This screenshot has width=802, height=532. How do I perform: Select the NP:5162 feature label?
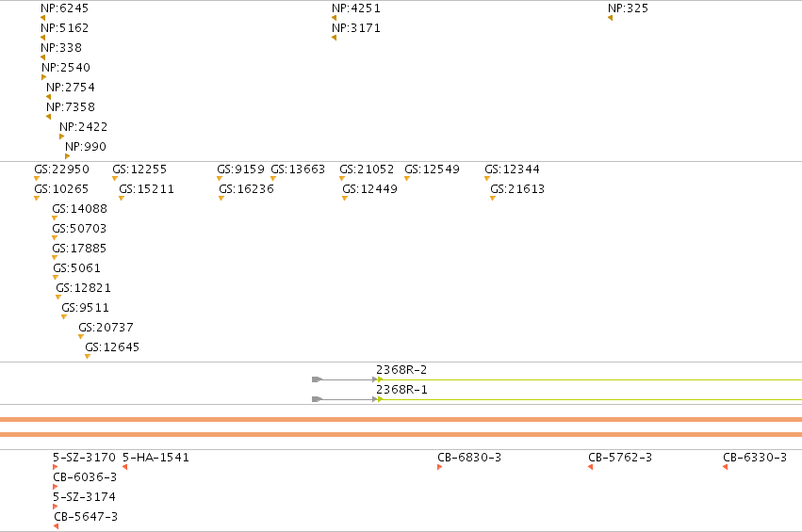click(64, 28)
